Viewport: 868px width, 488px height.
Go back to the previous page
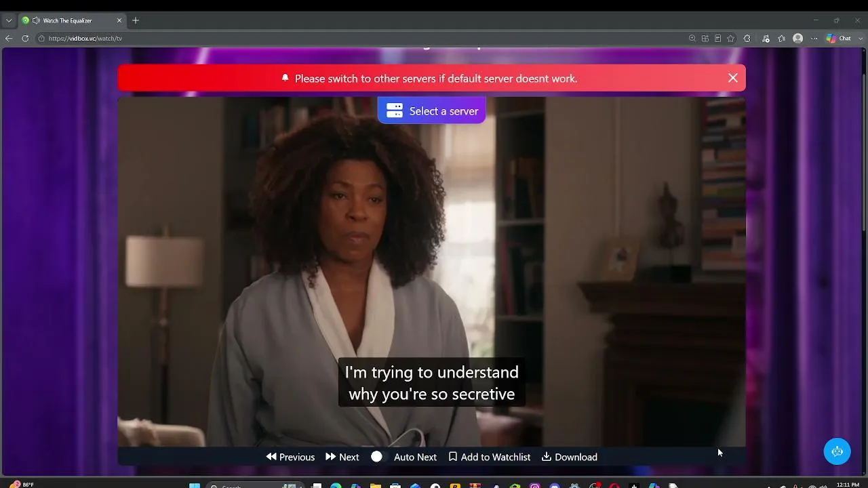coord(9,39)
